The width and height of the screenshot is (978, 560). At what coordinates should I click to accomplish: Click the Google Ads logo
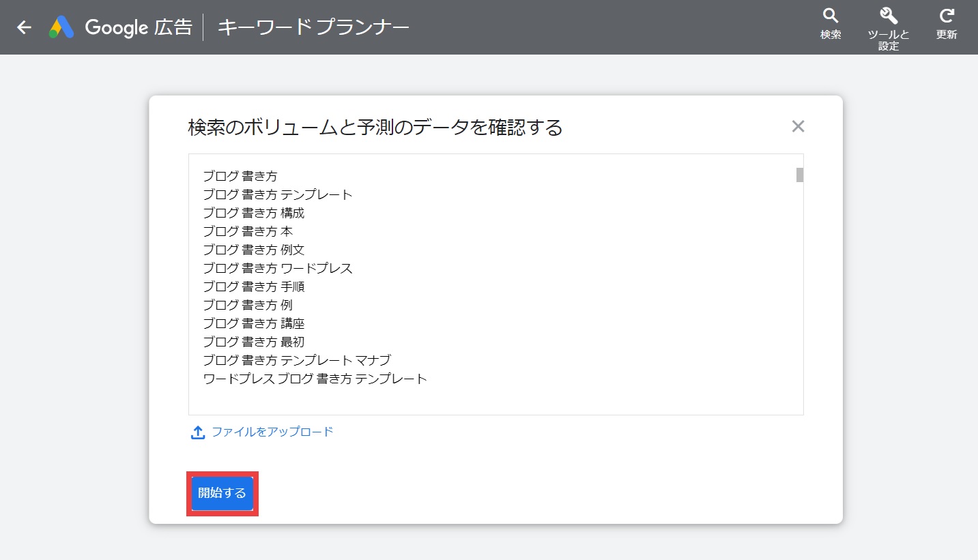pyautogui.click(x=61, y=27)
